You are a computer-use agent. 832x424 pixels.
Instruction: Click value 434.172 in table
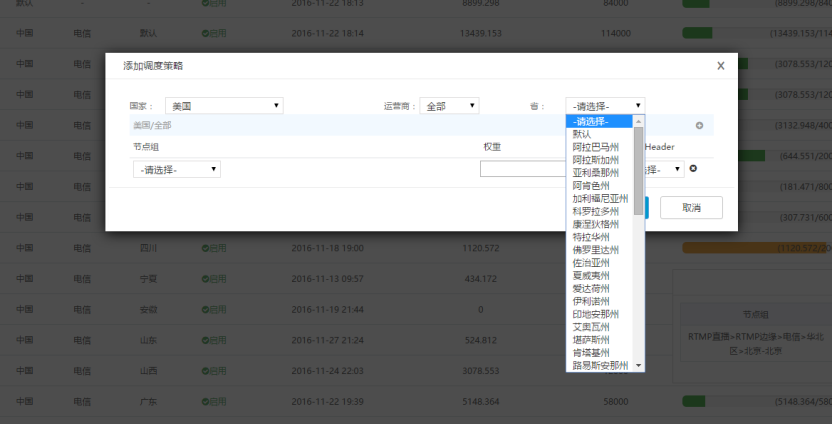(481, 279)
